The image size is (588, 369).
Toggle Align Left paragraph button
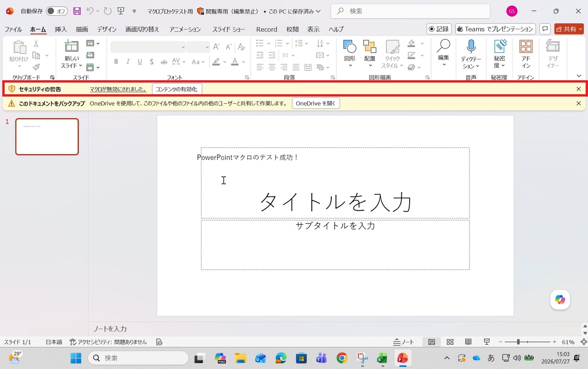260,67
